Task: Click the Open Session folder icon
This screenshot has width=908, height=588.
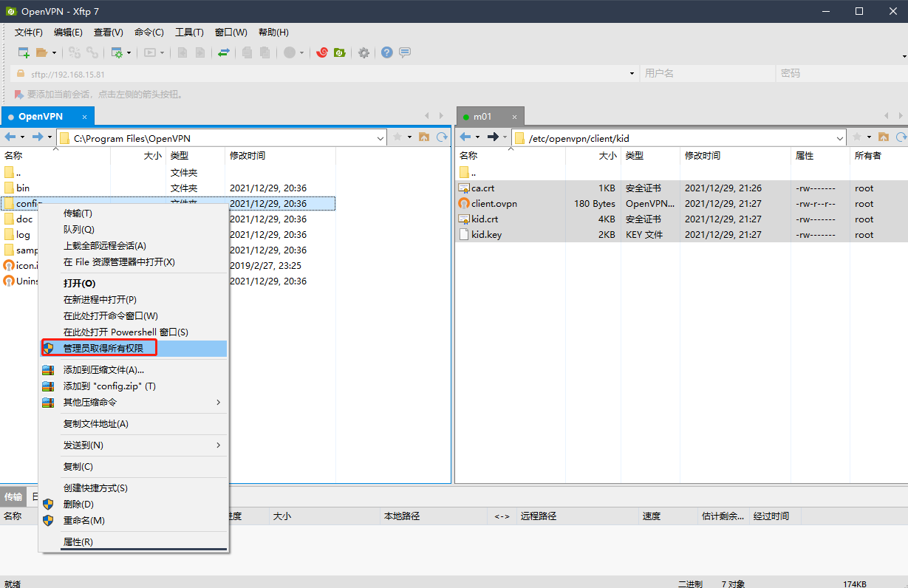Action: click(41, 52)
